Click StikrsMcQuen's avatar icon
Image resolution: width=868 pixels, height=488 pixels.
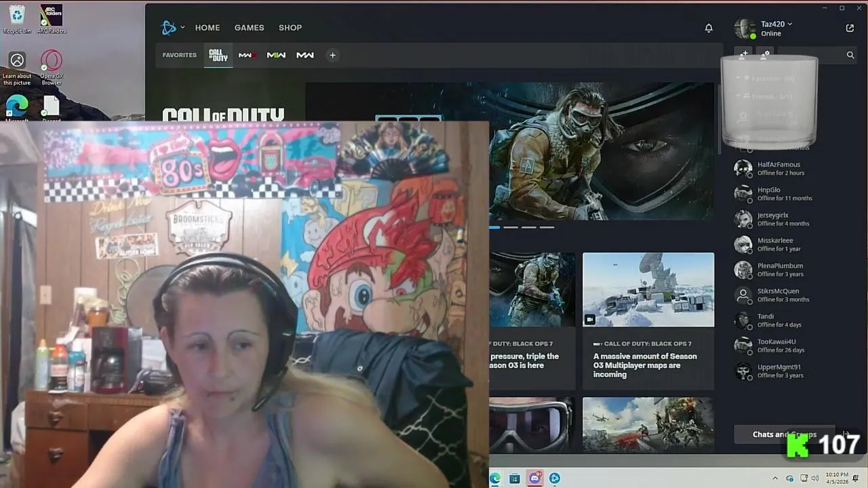743,296
